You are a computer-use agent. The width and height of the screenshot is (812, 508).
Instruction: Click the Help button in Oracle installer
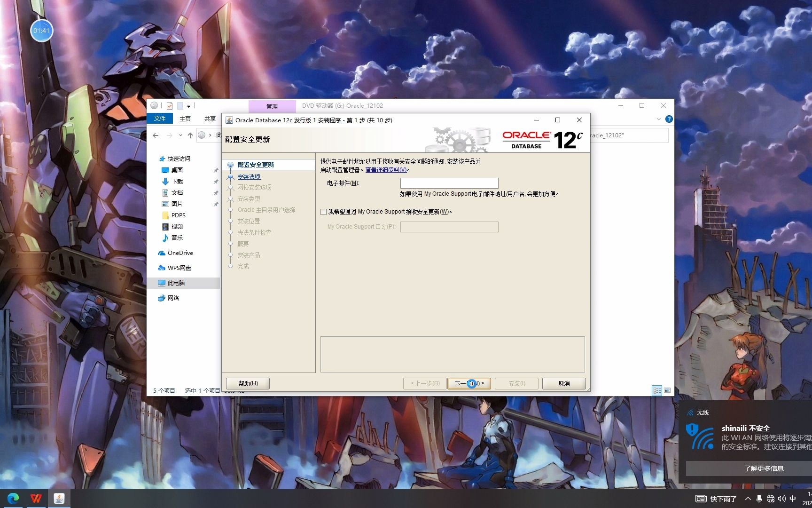coord(248,383)
